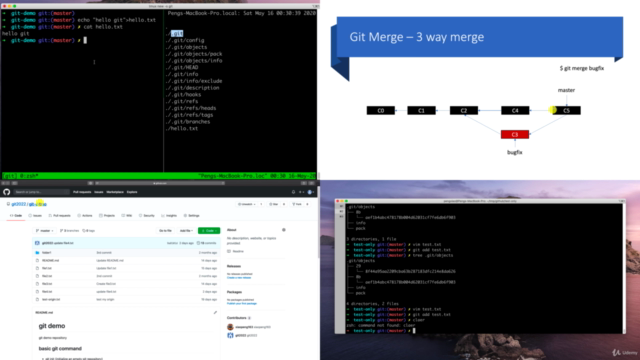Click Publish your first package link
Screen dimensions: 640x360
(x=242, y=303)
